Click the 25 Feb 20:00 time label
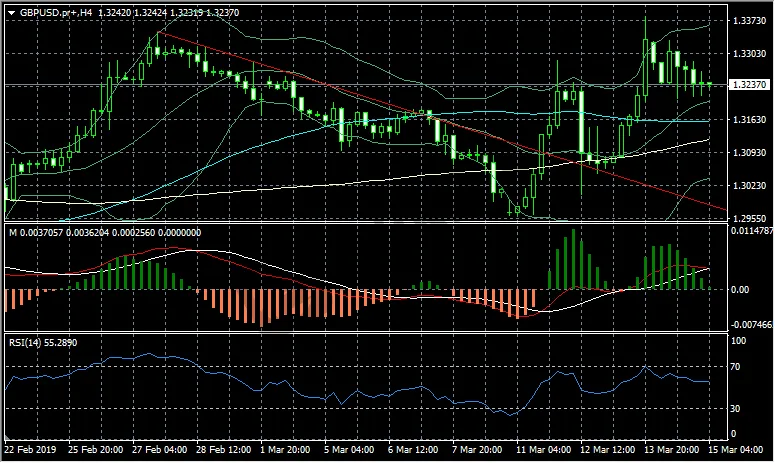 95,450
